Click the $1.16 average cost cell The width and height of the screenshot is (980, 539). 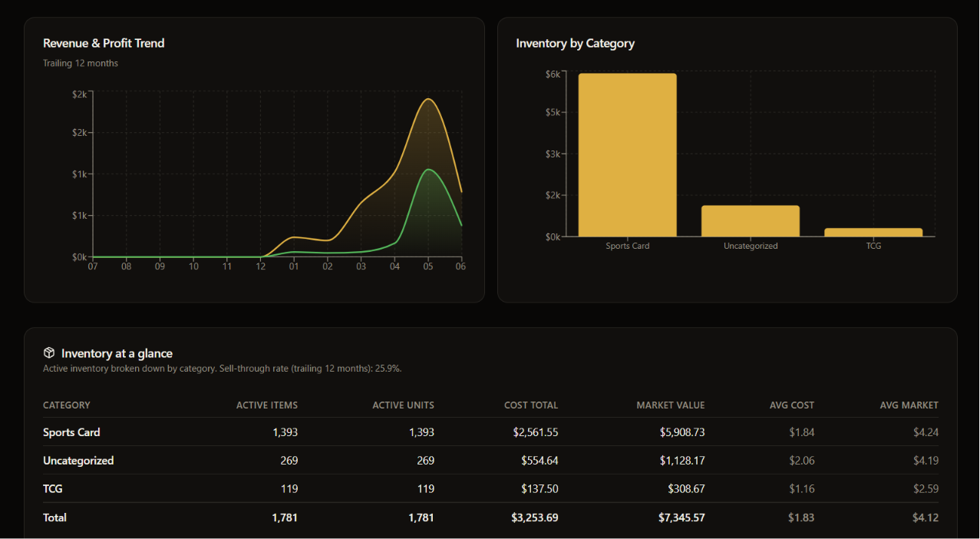pyautogui.click(x=802, y=488)
